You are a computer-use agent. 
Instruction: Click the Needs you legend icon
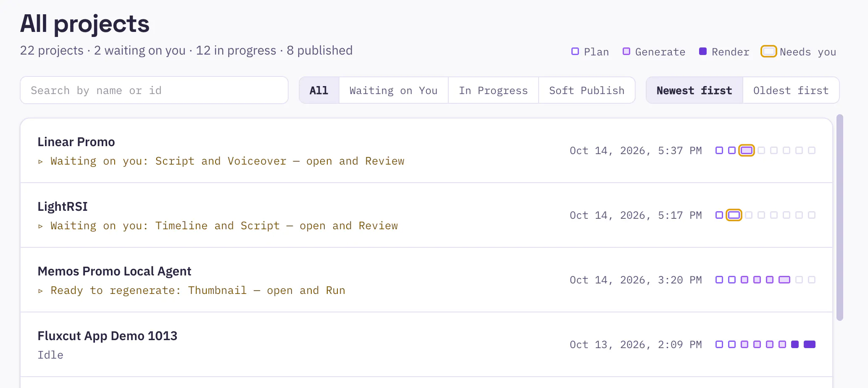click(769, 52)
